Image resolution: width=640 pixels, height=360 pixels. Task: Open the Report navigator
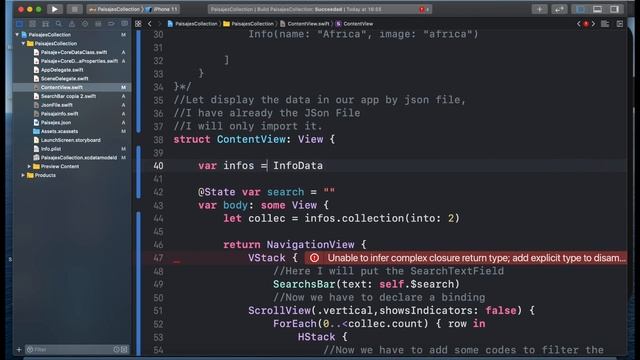[x=124, y=24]
